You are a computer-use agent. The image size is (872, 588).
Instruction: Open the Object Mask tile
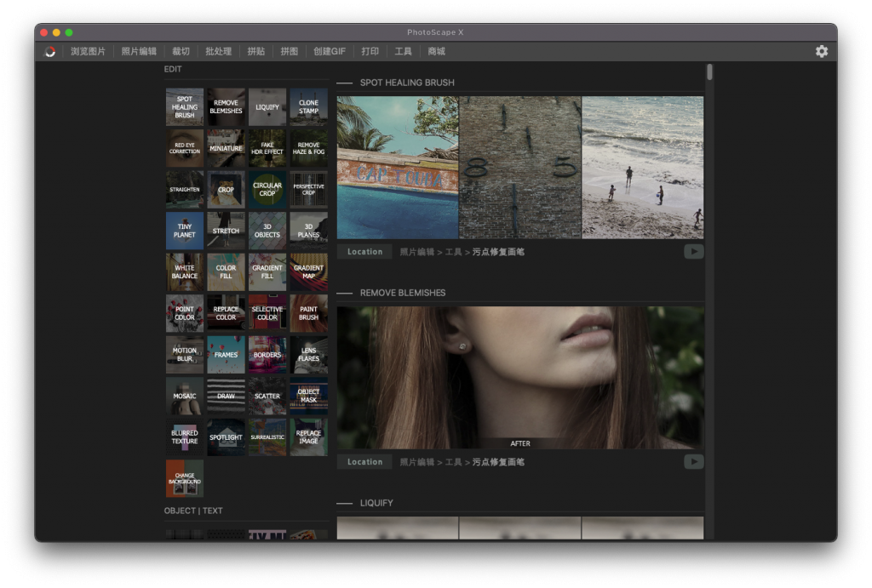[308, 397]
